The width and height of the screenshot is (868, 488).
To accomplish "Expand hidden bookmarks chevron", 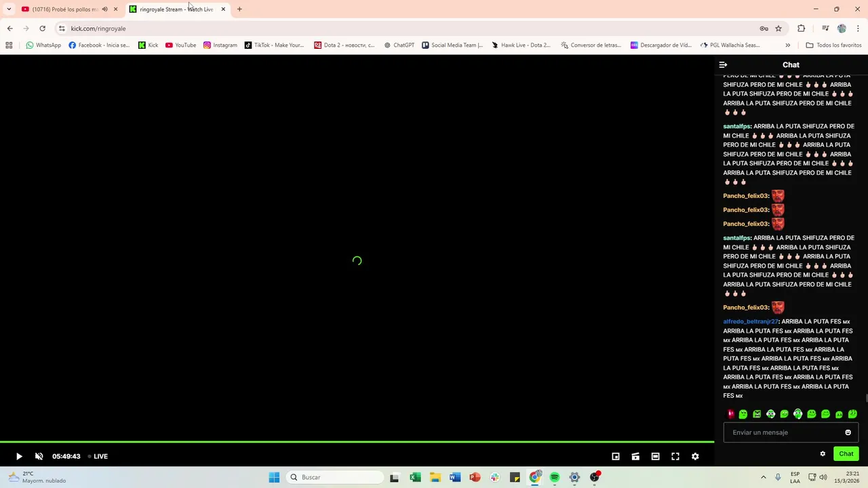I will 787,45.
